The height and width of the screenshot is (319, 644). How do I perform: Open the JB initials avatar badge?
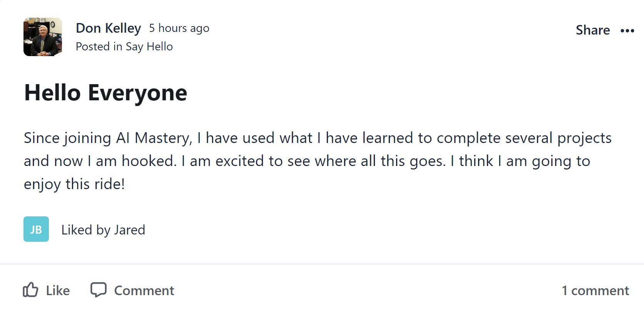coord(36,229)
